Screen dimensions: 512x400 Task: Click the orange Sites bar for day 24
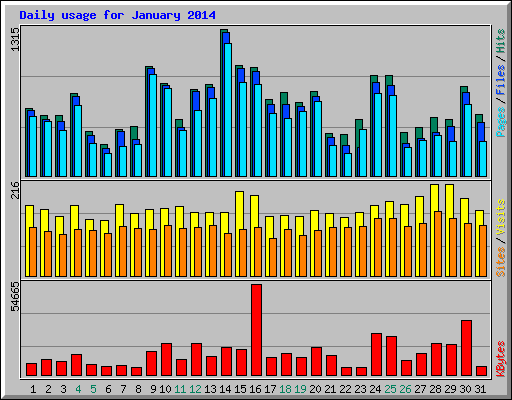coord(378,247)
